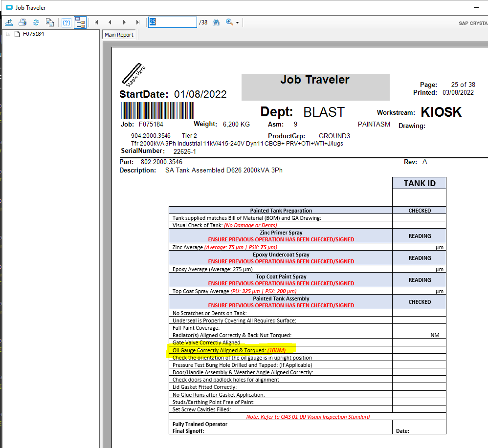Image resolution: width=488 pixels, height=448 pixels.
Task: Click 'Painted Tank Preparation' section header
Action: click(281, 211)
